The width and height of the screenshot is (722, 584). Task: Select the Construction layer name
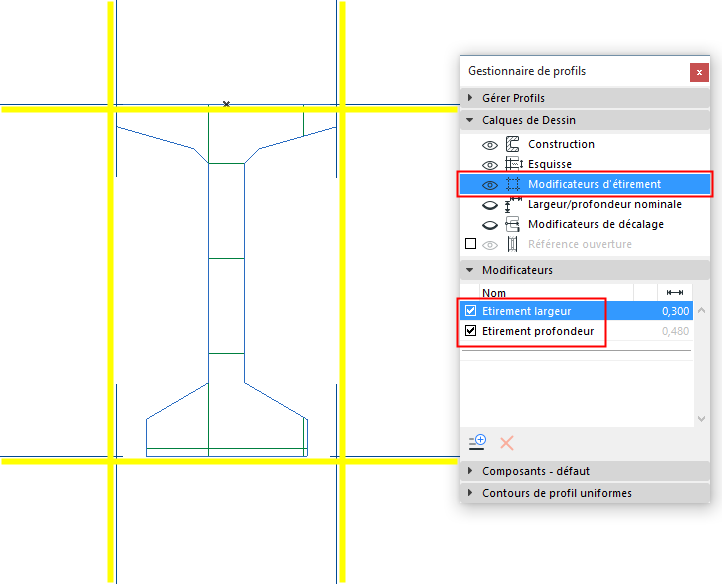[x=561, y=144]
